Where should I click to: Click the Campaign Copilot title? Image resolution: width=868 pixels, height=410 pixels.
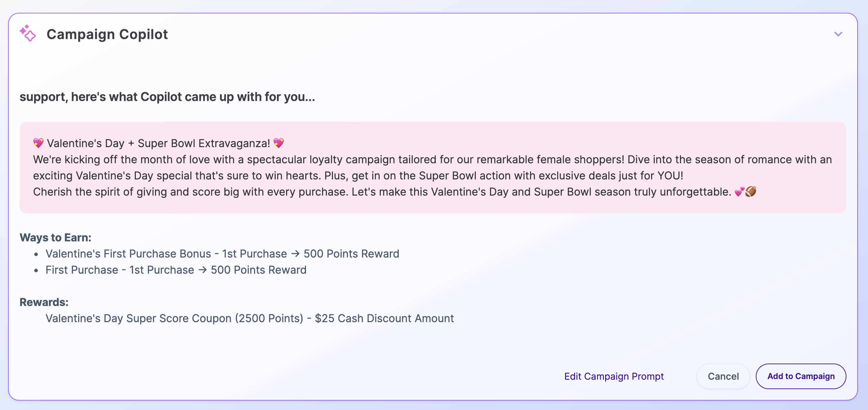click(107, 34)
